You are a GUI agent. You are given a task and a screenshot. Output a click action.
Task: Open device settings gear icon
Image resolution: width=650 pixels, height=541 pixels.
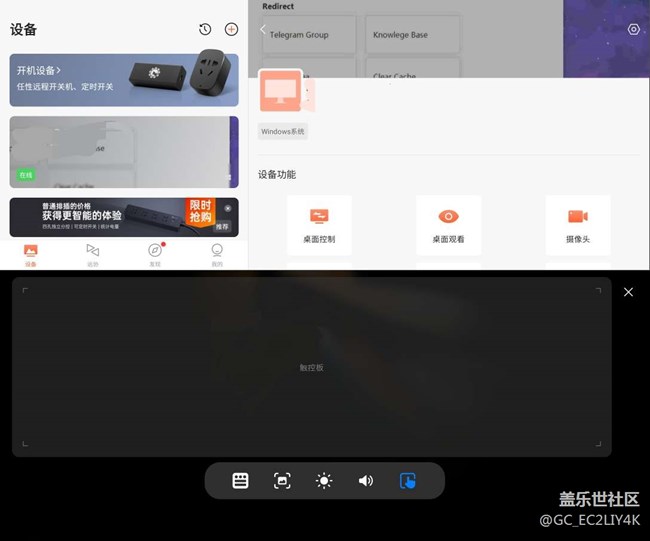(633, 30)
